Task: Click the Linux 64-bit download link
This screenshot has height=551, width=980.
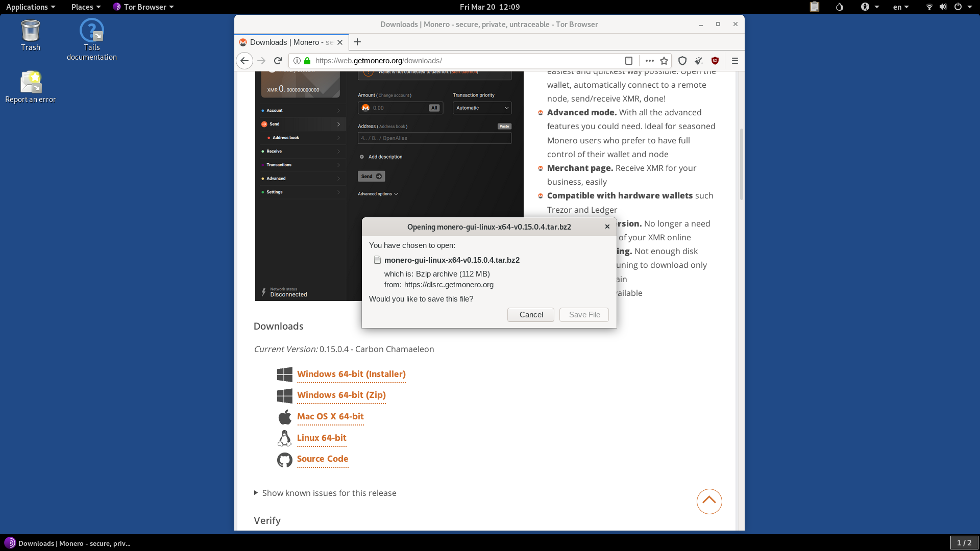Action: click(x=322, y=438)
